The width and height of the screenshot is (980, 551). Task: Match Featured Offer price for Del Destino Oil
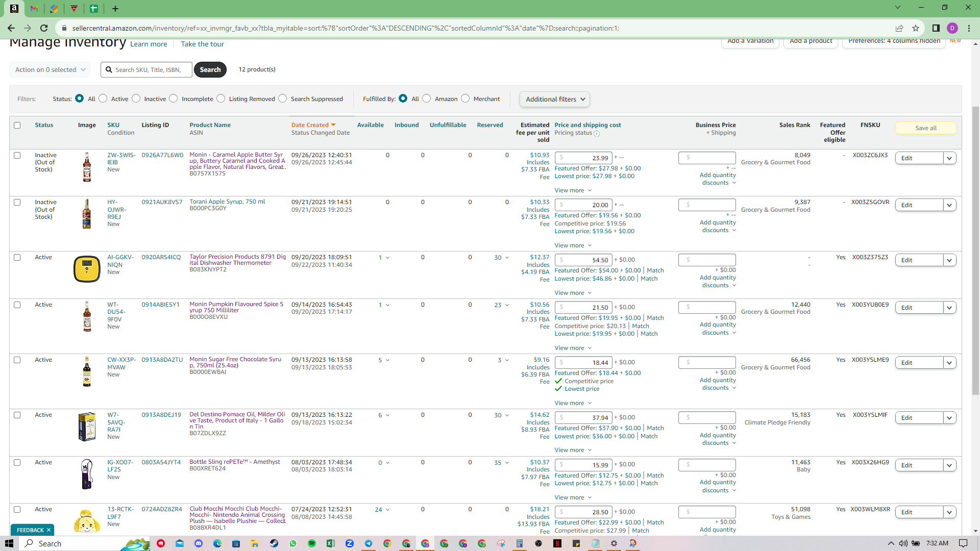[x=655, y=428]
